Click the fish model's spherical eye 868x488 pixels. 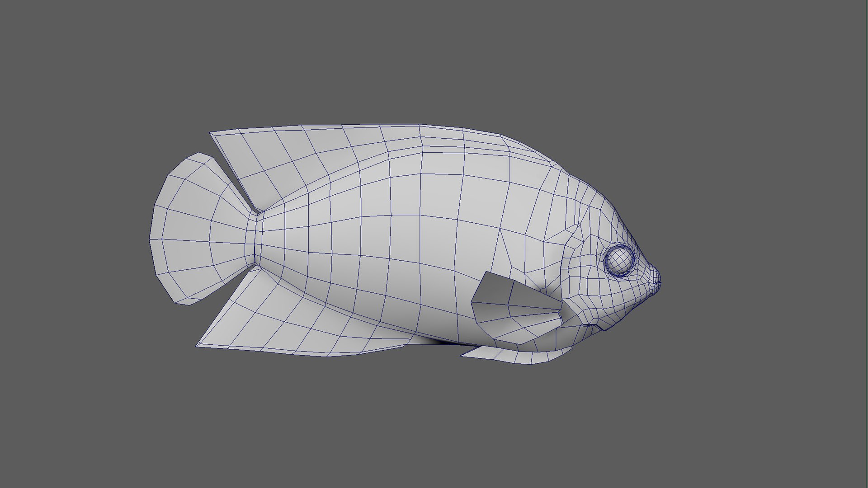click(x=619, y=261)
